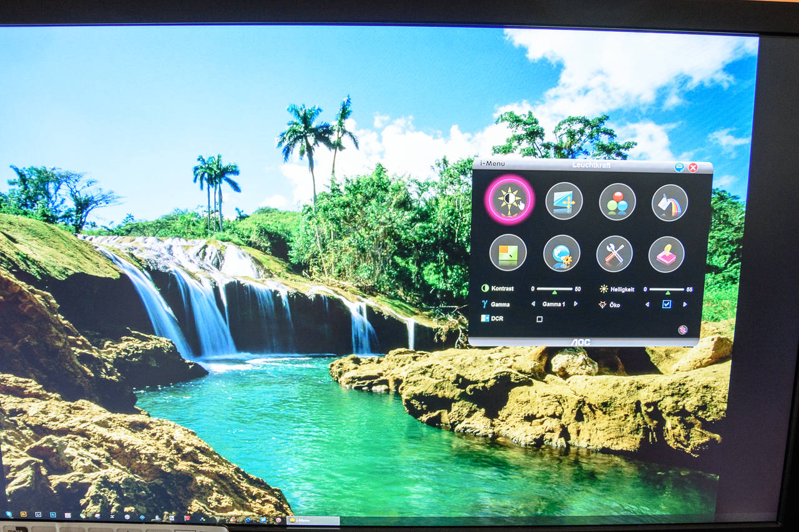Click the round icon at i-Menu bottom right
The image size is (799, 532).
pyautogui.click(x=683, y=330)
